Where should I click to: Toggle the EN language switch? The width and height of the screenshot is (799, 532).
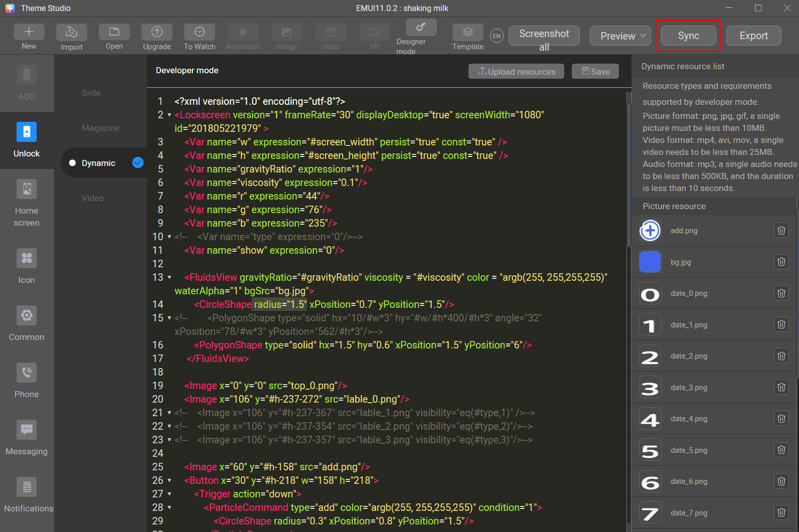pos(497,36)
